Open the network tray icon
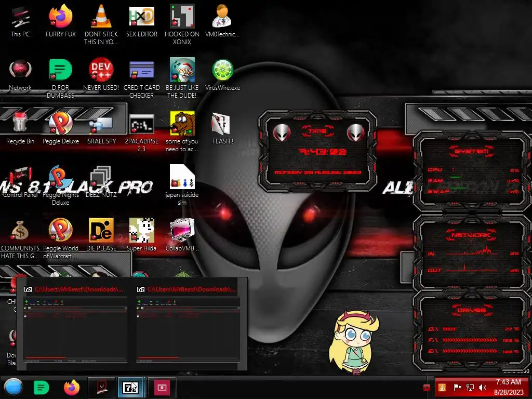Viewport: 532px width, 399px height. 470,388
